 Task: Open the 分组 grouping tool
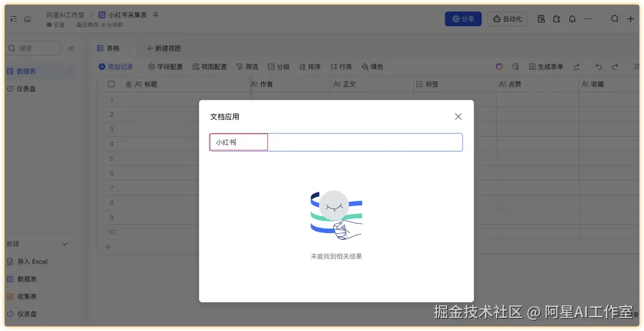pos(278,67)
